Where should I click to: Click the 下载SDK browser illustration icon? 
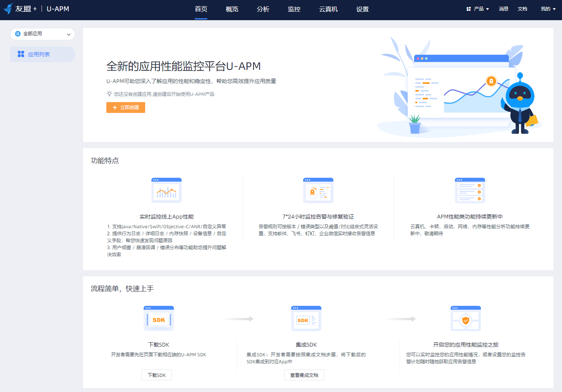(158, 318)
